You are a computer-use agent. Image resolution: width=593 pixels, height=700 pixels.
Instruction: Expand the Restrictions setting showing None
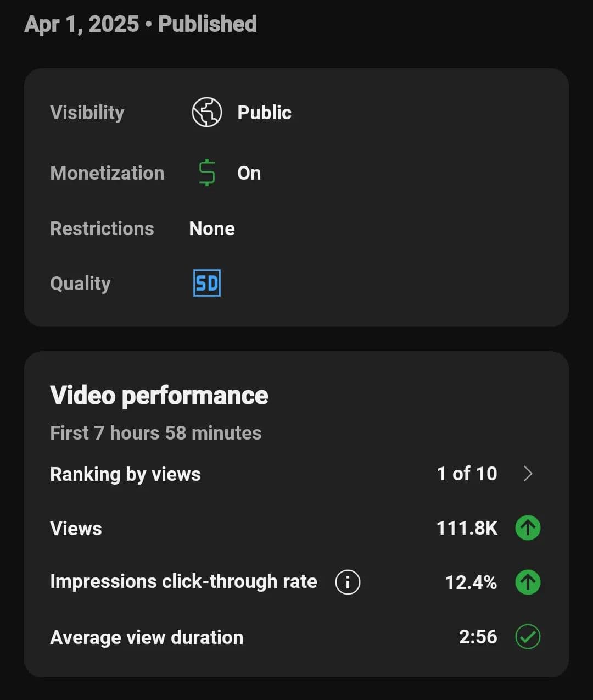[212, 229]
